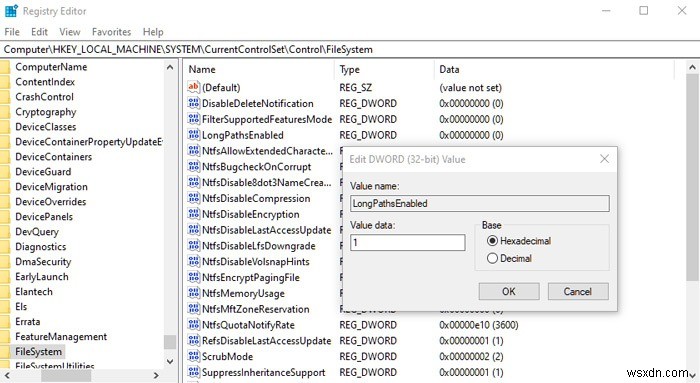Select the CrashControl key in the tree
This screenshot has width=700, height=383.
click(x=45, y=97)
